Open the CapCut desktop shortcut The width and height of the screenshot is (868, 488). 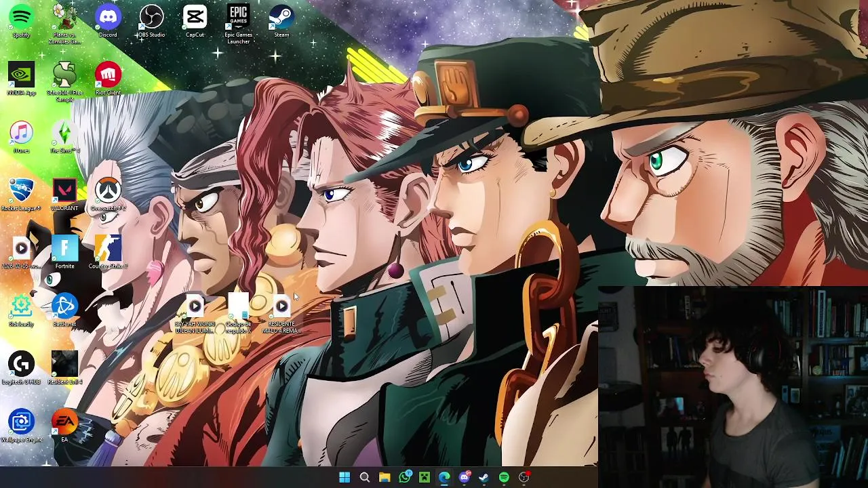pyautogui.click(x=195, y=21)
